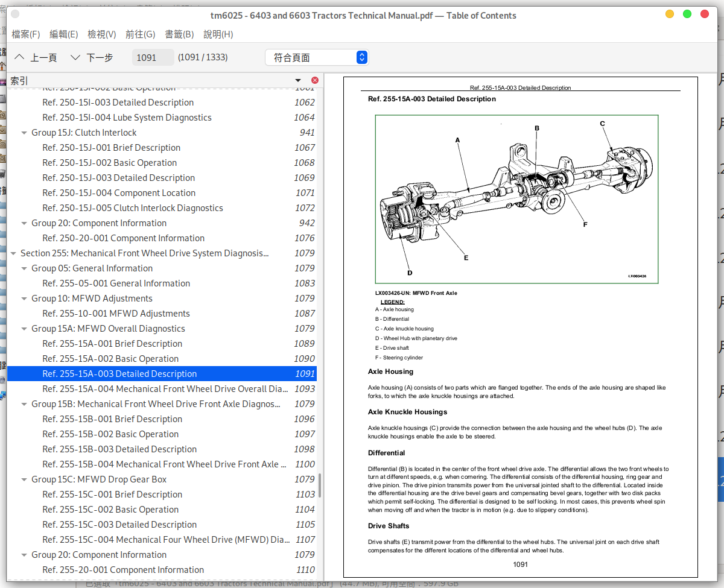
Task: Click the Drive Shafts heading
Action: 389,526
